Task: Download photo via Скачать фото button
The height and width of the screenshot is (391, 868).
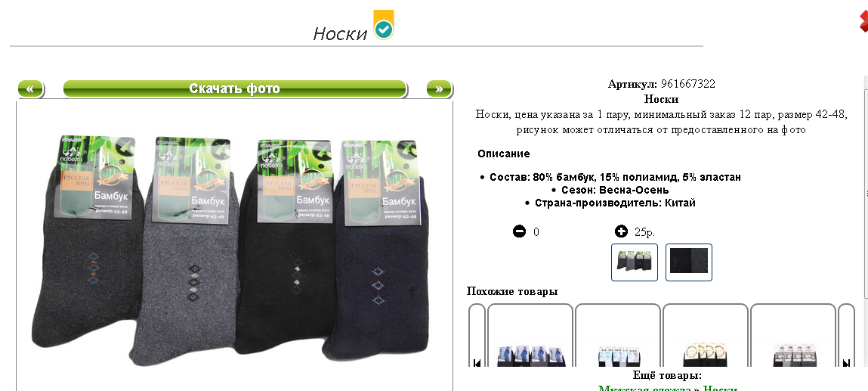Action: click(x=235, y=88)
